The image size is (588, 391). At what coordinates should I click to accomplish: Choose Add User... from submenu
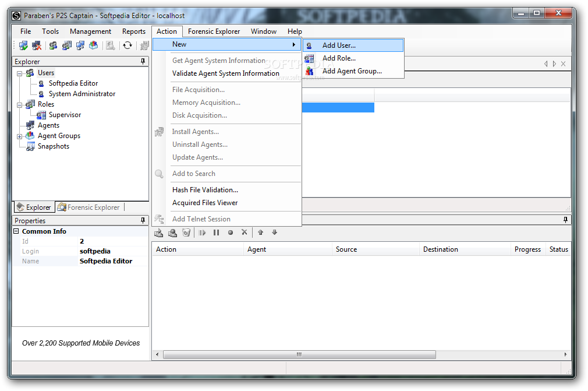[353, 45]
